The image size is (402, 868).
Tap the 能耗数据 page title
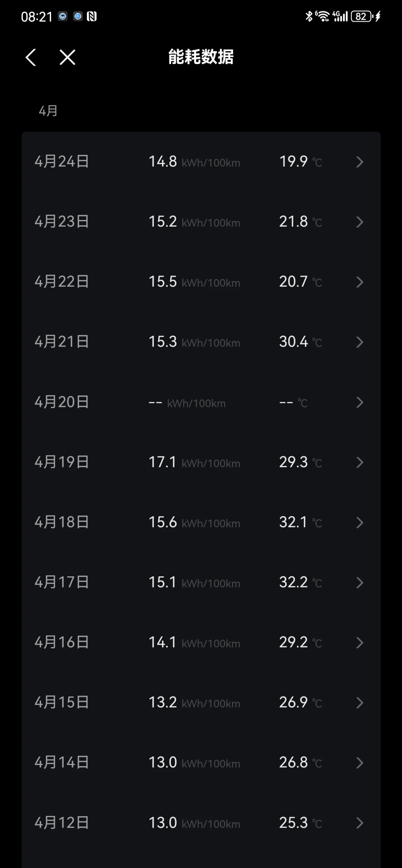point(201,57)
